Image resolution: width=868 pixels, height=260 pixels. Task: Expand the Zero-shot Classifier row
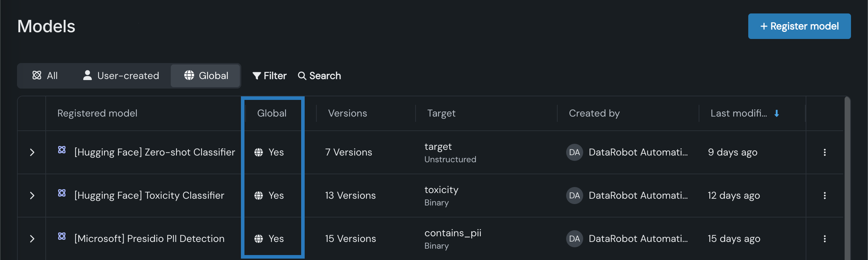click(32, 152)
